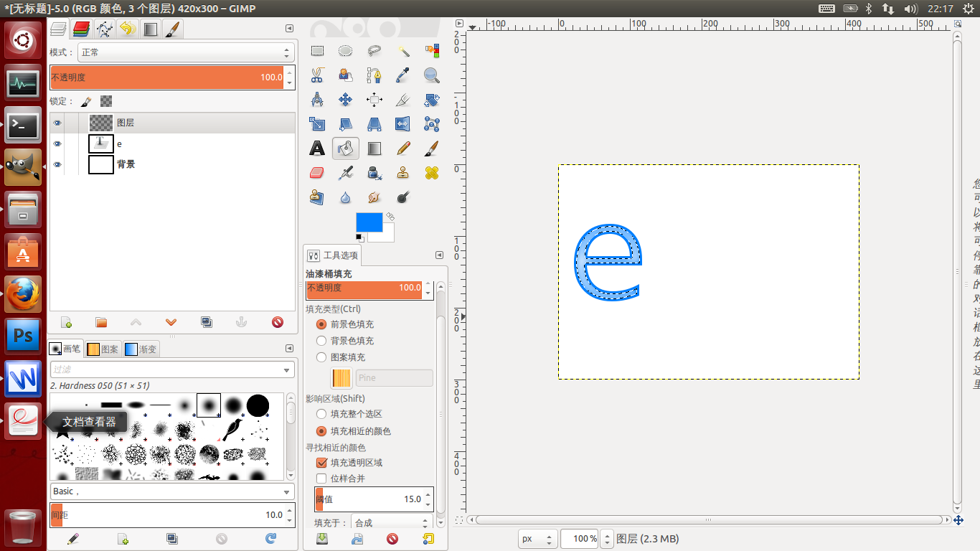This screenshot has height=551, width=980.
Task: Choose the Blend gradient tool
Action: pos(374,149)
